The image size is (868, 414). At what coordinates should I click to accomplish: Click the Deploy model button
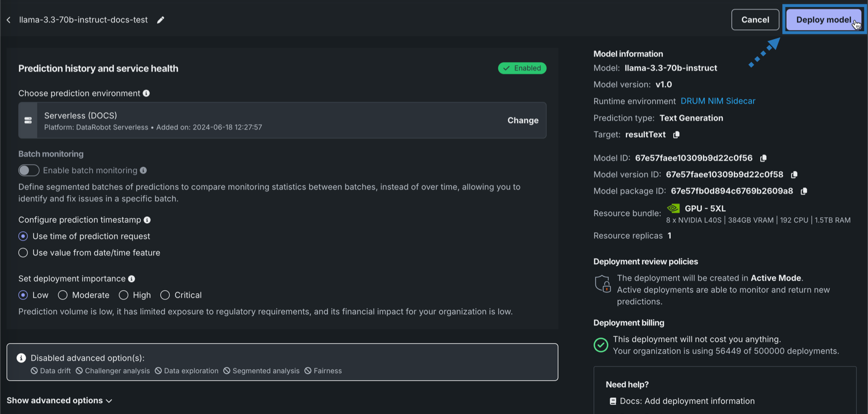tap(823, 20)
